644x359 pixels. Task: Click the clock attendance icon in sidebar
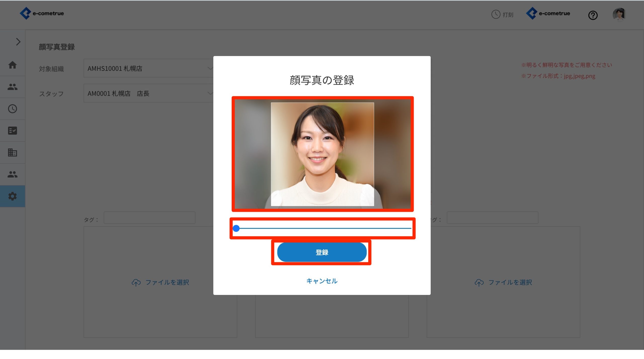(12, 109)
